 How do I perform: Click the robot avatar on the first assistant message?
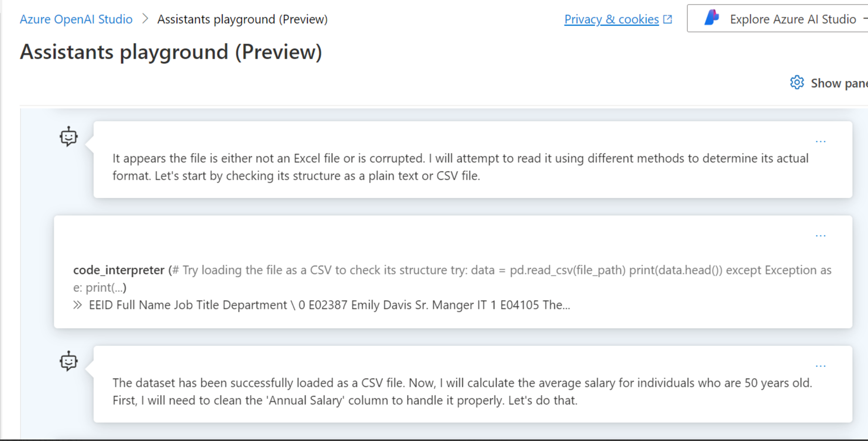(x=68, y=137)
